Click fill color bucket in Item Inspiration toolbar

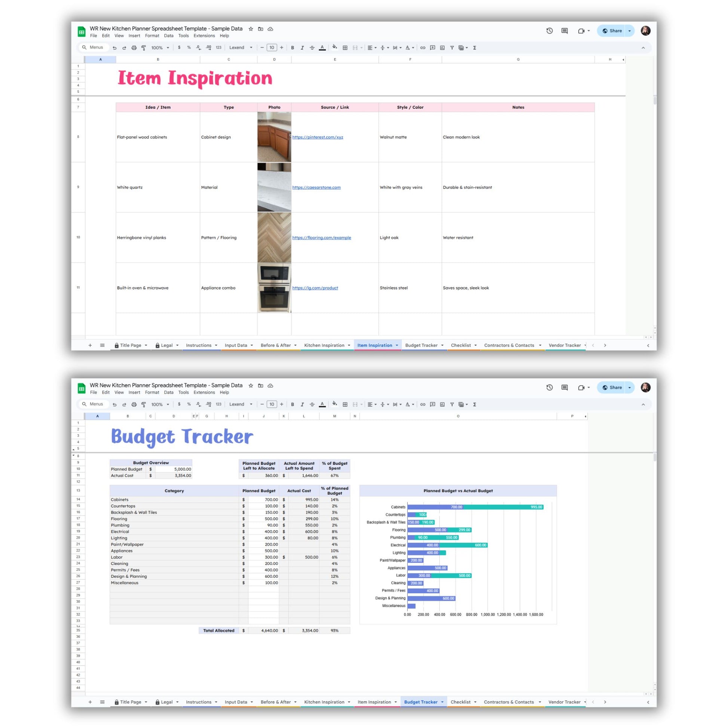(334, 48)
